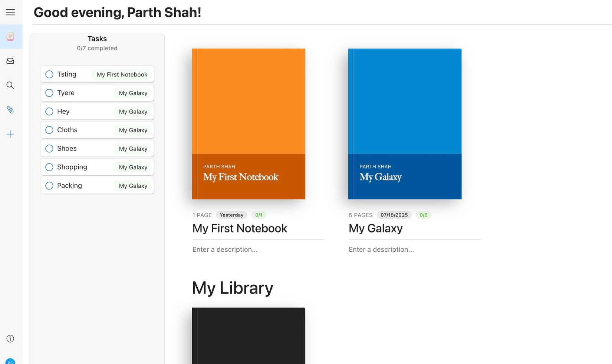Complete the Packing task checkbox

click(49, 186)
